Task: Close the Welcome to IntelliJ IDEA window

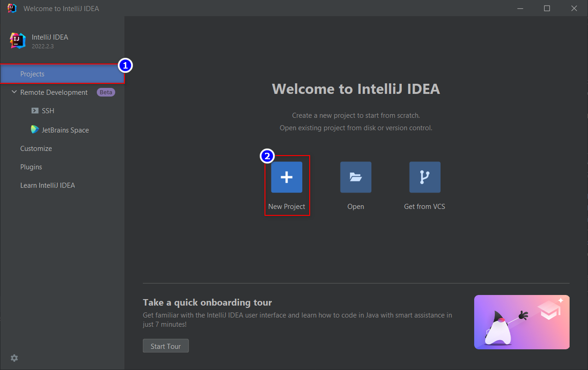Action: (x=574, y=8)
